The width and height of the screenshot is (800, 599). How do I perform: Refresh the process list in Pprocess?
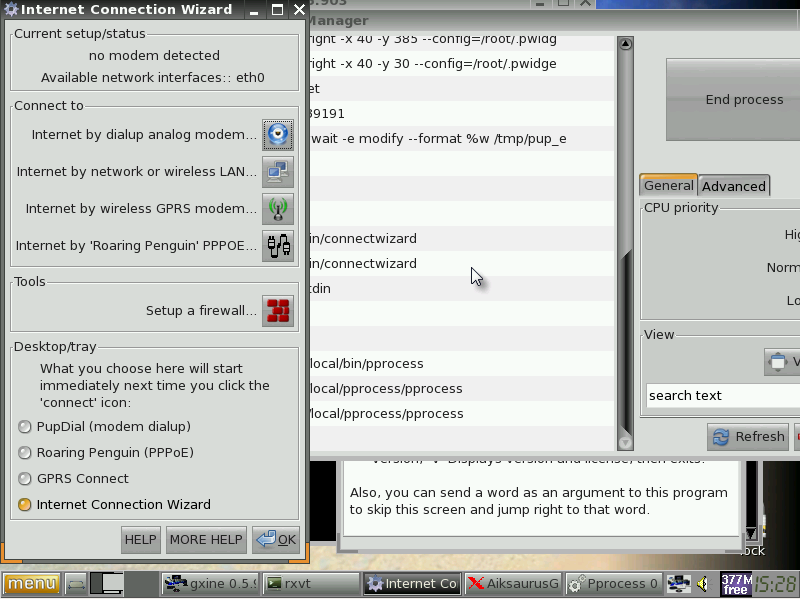[x=748, y=437]
